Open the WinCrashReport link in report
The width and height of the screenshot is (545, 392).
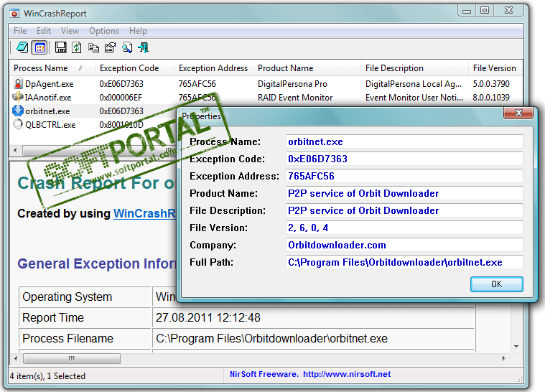point(144,213)
